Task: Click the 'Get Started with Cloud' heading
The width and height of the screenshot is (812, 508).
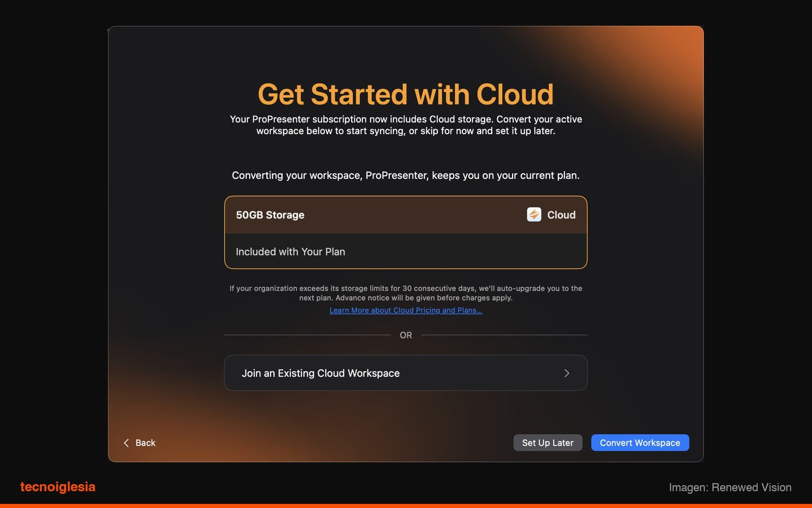Action: (405, 94)
